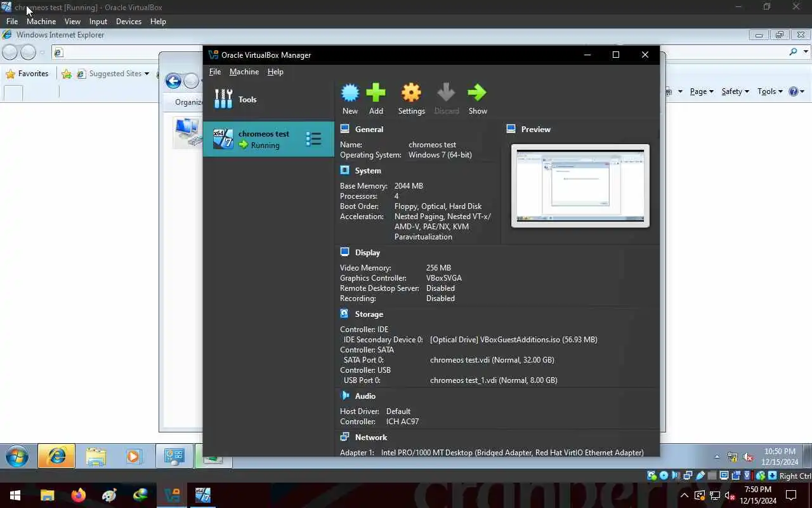This screenshot has width=812, height=508.
Task: Open the Help menu in VirtualBox Manager
Action: pos(275,72)
